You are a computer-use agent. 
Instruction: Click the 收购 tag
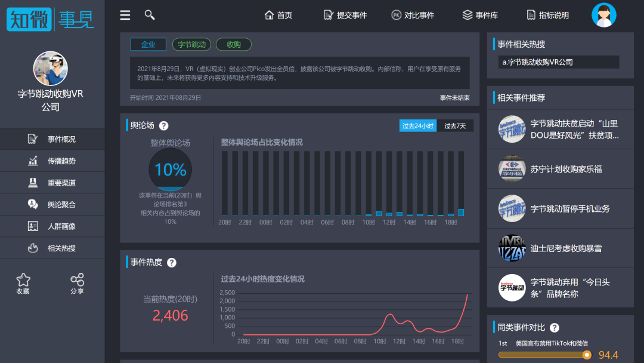(233, 44)
